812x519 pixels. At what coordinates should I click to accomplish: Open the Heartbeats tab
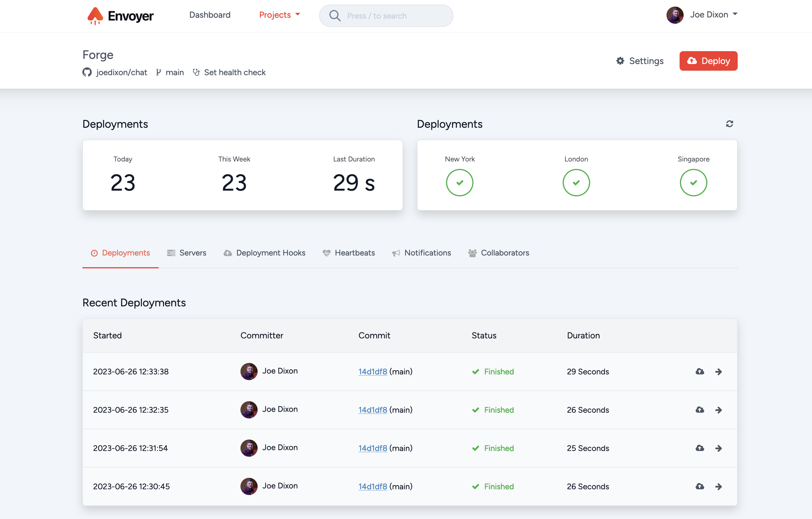pyautogui.click(x=349, y=253)
